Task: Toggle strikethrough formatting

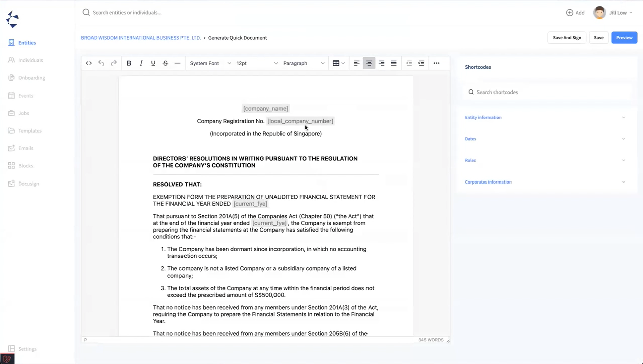Action: point(165,63)
